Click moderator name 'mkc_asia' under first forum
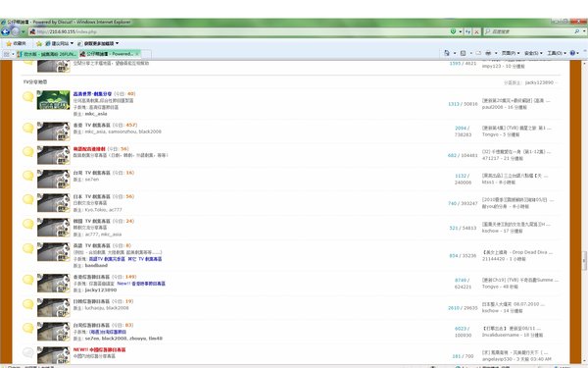 tap(96, 114)
